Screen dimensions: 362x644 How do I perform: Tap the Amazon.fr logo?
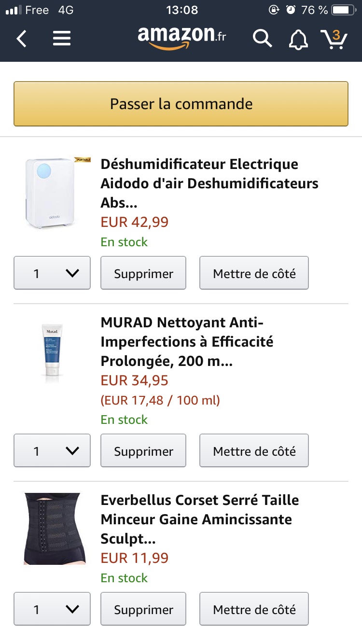pos(181,37)
